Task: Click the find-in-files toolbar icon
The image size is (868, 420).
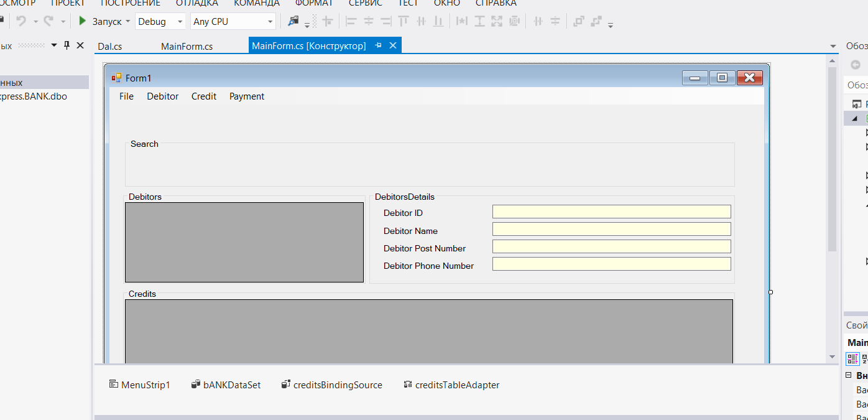Action: coord(293,21)
